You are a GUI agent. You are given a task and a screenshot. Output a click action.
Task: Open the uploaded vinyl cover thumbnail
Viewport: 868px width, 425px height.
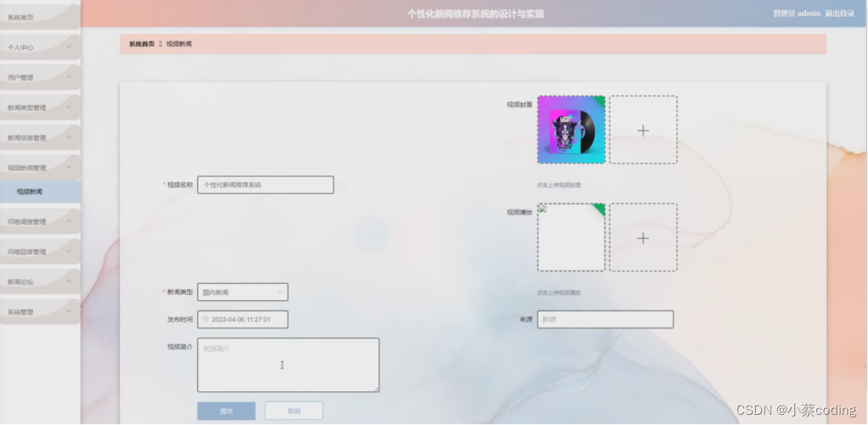click(x=571, y=130)
